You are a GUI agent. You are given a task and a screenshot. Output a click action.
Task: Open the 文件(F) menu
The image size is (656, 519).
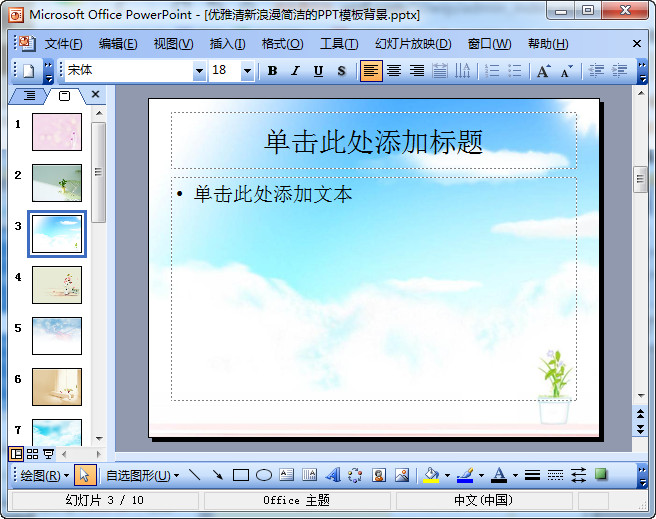[x=63, y=43]
